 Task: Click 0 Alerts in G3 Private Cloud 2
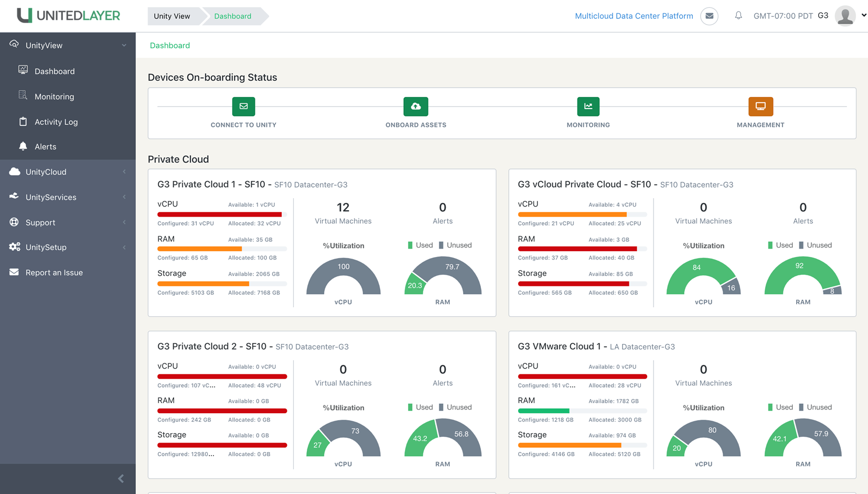[443, 375]
